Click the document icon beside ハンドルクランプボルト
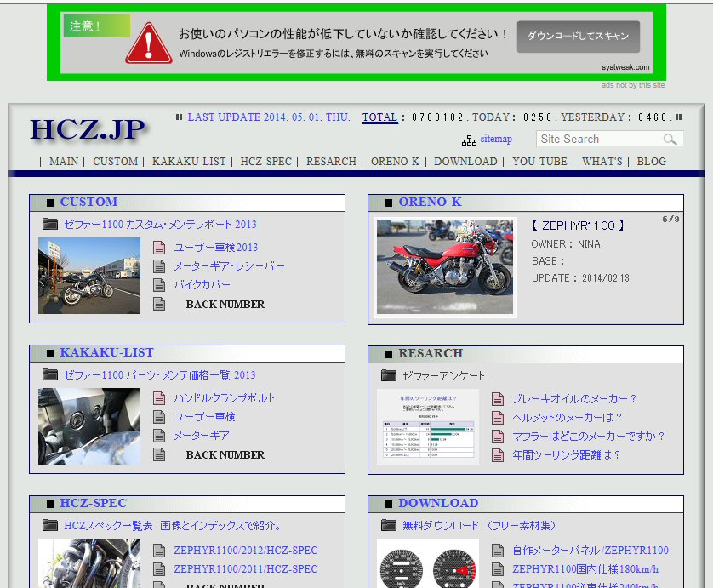The width and height of the screenshot is (713, 588). (x=159, y=398)
